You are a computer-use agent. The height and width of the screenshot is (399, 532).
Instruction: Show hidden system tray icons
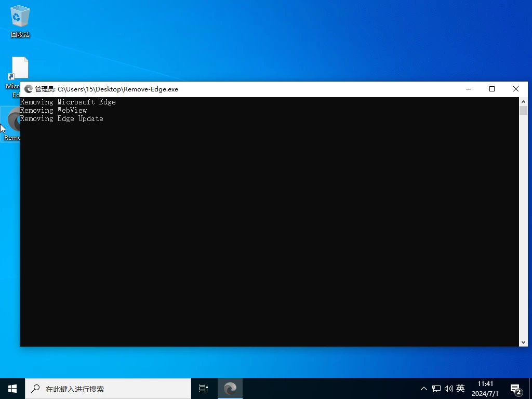[424, 389]
